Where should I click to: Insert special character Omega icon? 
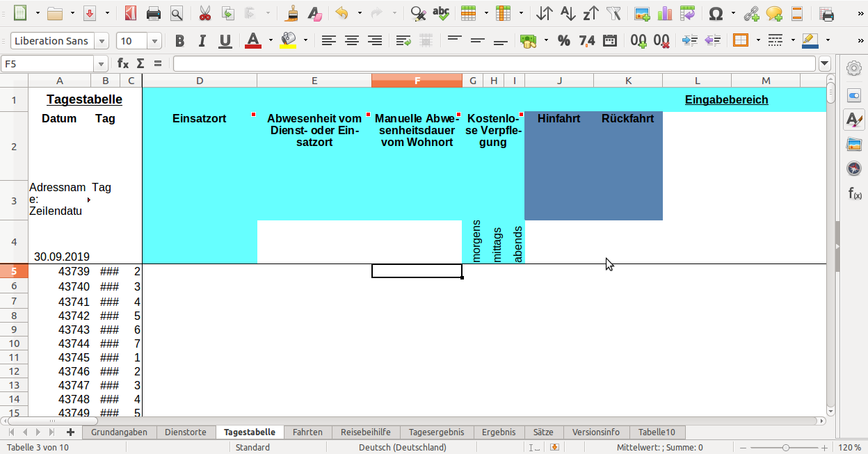(x=715, y=13)
